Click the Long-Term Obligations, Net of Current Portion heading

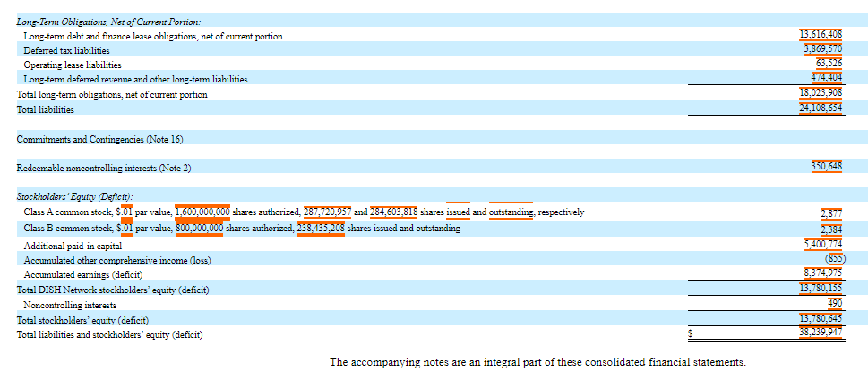click(109, 22)
